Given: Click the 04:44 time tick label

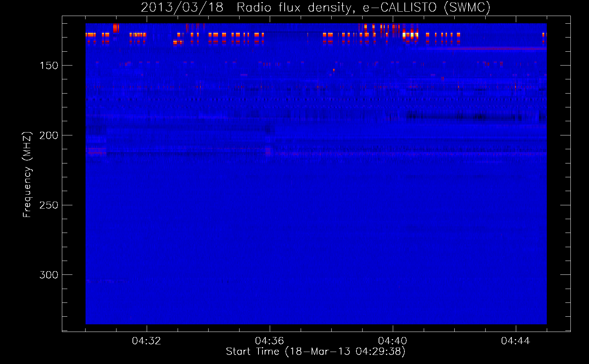Looking at the screenshot, I should pos(515,341).
